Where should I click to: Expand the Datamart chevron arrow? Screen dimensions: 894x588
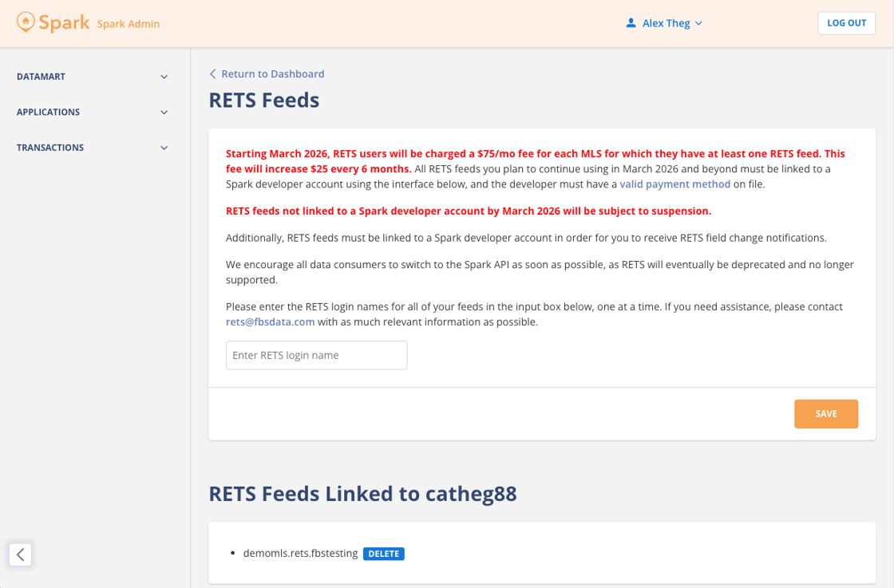click(x=164, y=77)
